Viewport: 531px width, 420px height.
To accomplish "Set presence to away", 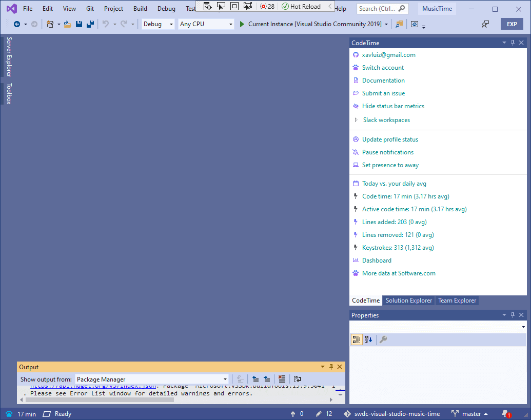I will (390, 165).
